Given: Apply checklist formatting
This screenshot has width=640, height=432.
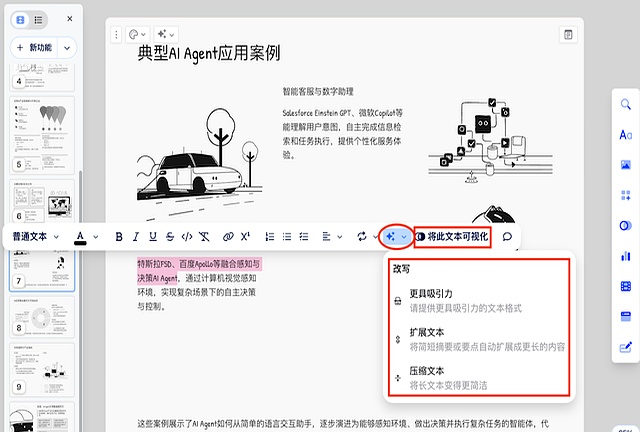Looking at the screenshot, I should coord(304,237).
